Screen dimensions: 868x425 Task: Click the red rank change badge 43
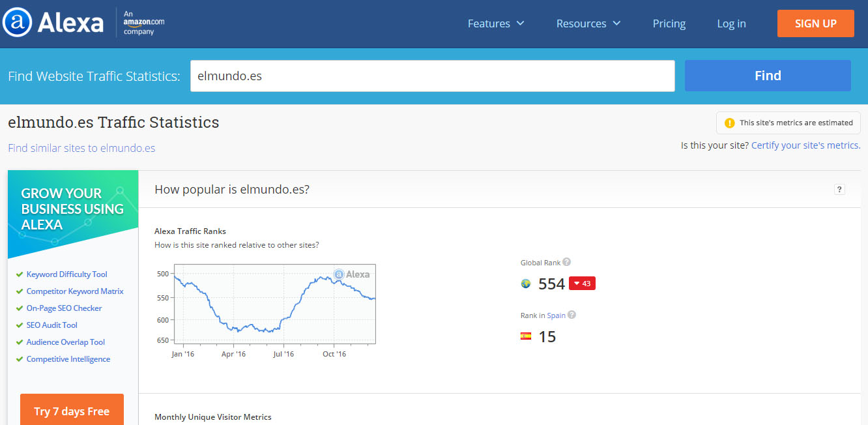[582, 284]
